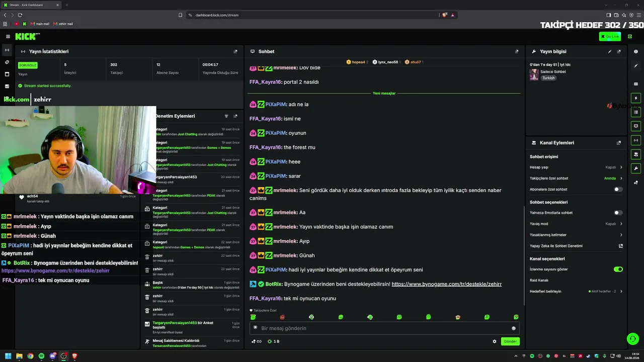The image size is (644, 362).
Task: Open chat settings gear icon
Action: point(495,341)
